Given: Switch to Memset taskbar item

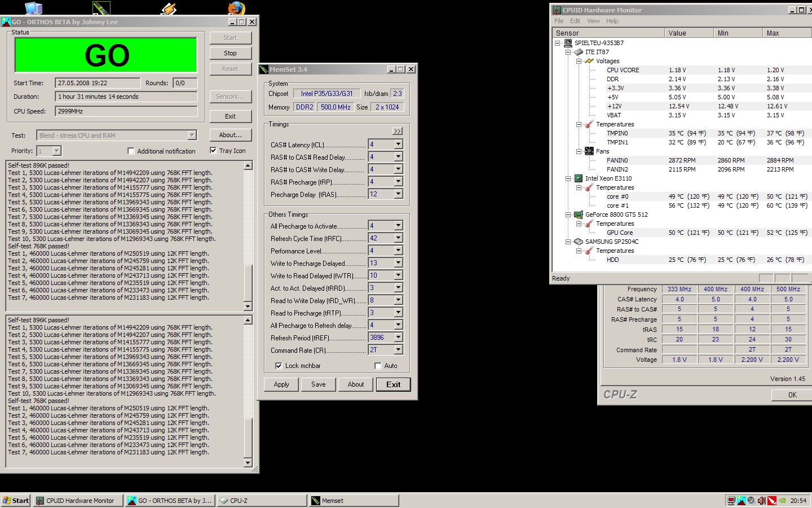Looking at the screenshot, I should 354,501.
